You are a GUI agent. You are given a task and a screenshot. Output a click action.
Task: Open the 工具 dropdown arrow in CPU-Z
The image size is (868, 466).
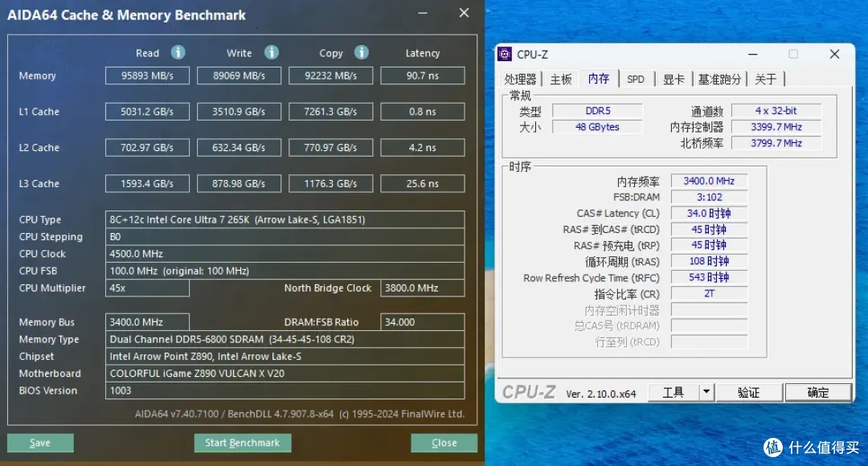click(x=706, y=392)
